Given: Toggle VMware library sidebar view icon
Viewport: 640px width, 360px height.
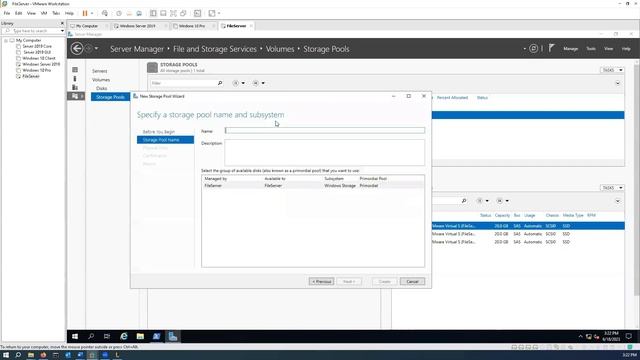Looking at the screenshot, I should click(x=153, y=13).
